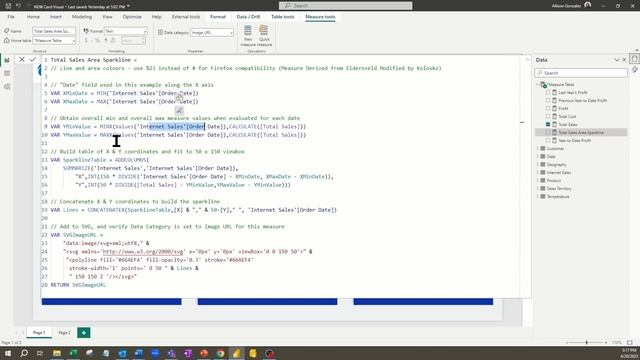
Task: Open File Explorer from the taskbar
Action: tap(57, 353)
